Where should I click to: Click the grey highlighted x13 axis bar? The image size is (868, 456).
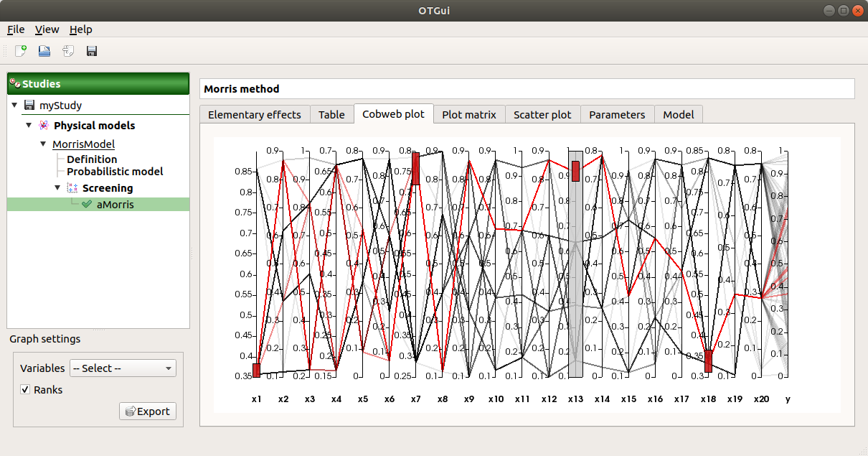(575, 287)
